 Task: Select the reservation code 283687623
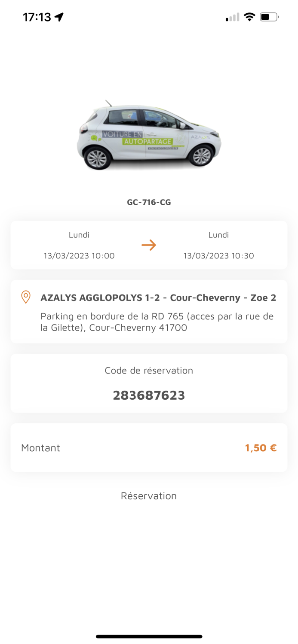point(149,395)
